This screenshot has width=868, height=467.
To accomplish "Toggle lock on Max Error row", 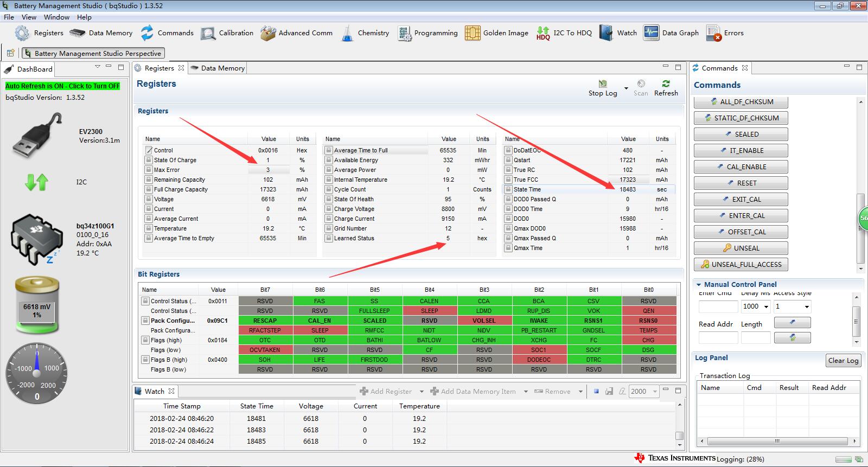I will (148, 170).
